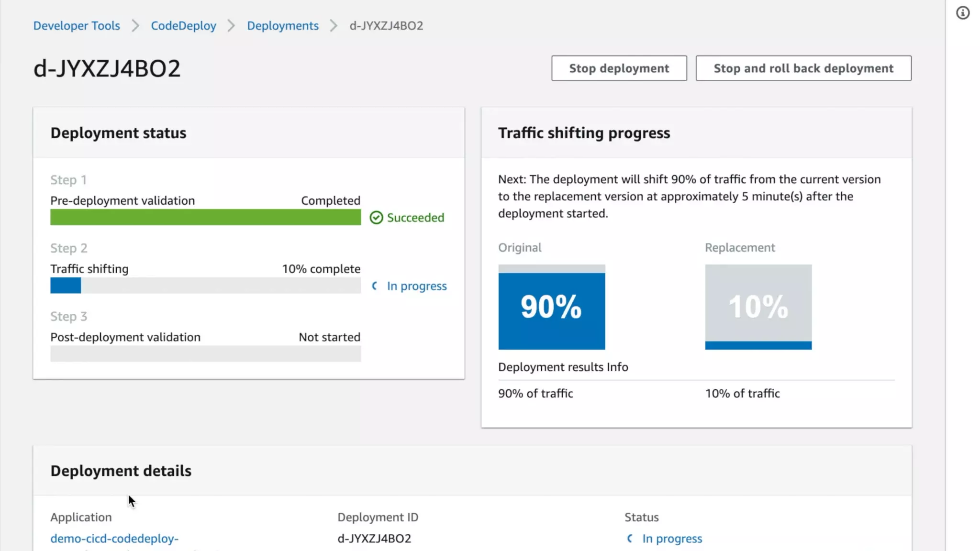Click the Status In progress spinner icon
Image resolution: width=980 pixels, height=551 pixels.
630,539
